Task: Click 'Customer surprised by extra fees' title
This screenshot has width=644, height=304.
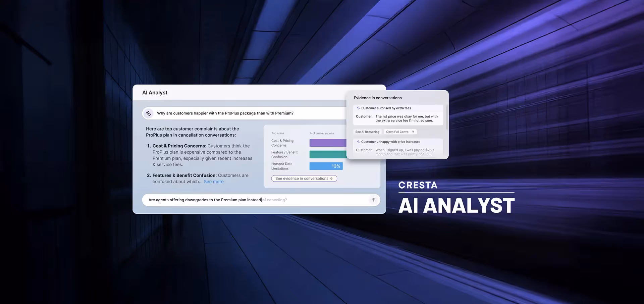Action: [x=386, y=108]
